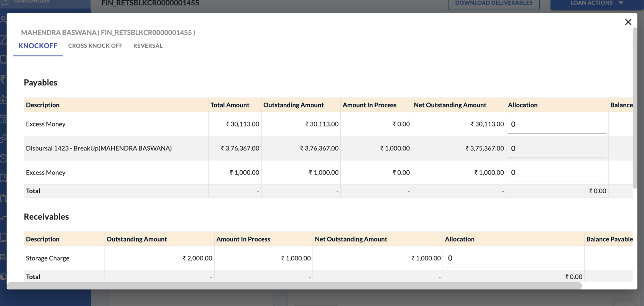Click the Receivables 'Balance Payable' header
The width and height of the screenshot is (644, 306).
click(x=609, y=239)
